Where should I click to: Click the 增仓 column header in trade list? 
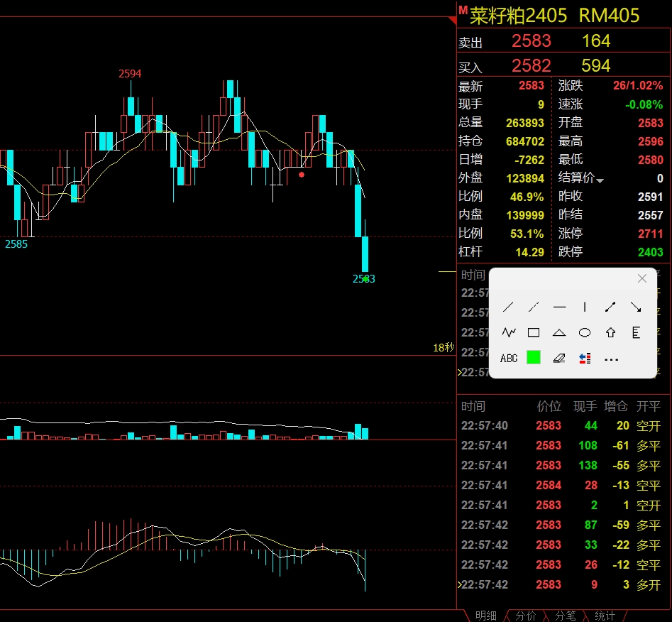(x=616, y=406)
